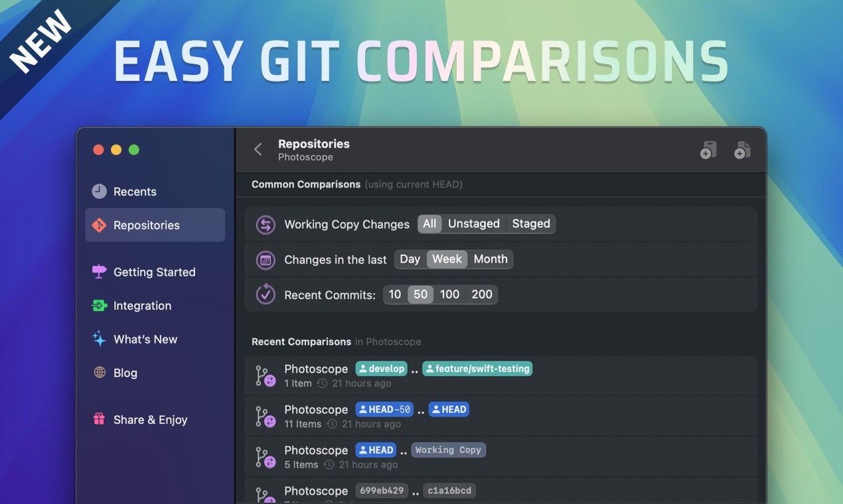
Task: Click clock icon beside 11 Items
Action: 332,424
